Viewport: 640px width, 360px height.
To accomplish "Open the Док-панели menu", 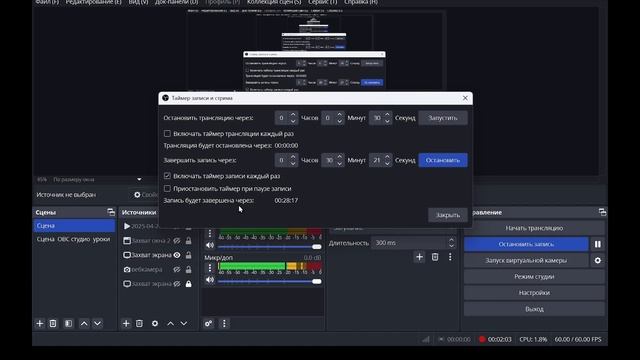I will pos(176,2).
